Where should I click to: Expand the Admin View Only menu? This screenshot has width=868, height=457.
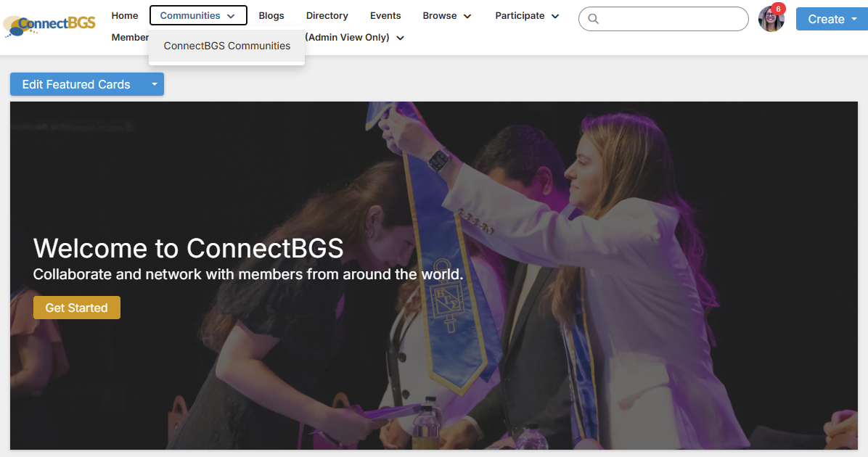tap(354, 38)
